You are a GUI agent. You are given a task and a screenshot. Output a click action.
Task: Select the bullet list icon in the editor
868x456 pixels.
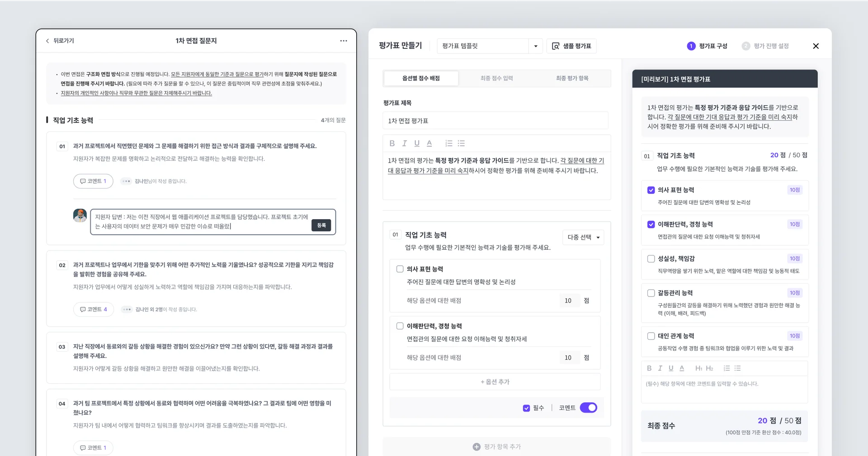(x=461, y=143)
